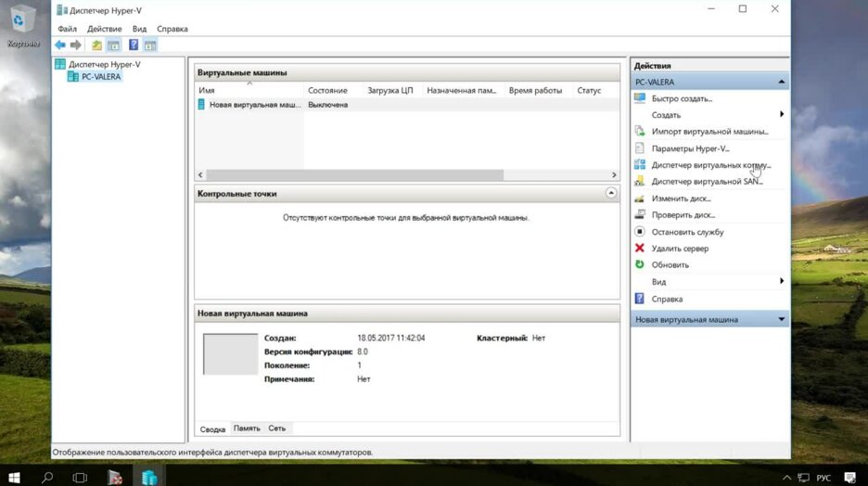Switch to the Сводка tab
Screen dimensions: 868x486
[212, 429]
